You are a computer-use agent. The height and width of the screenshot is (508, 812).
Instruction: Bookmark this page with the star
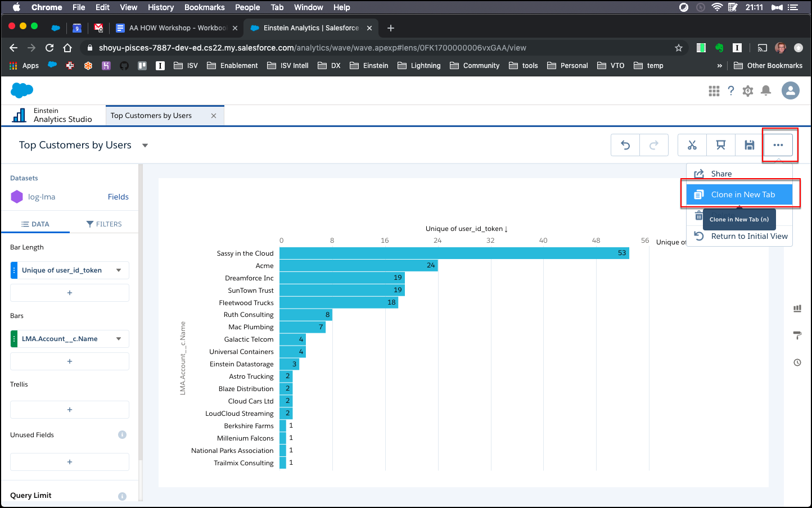click(679, 48)
